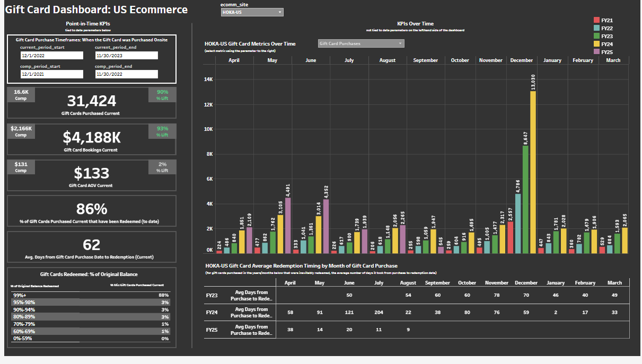Click the comp_period_start date input
Viewport: 642px width, 364px height.
click(52, 74)
